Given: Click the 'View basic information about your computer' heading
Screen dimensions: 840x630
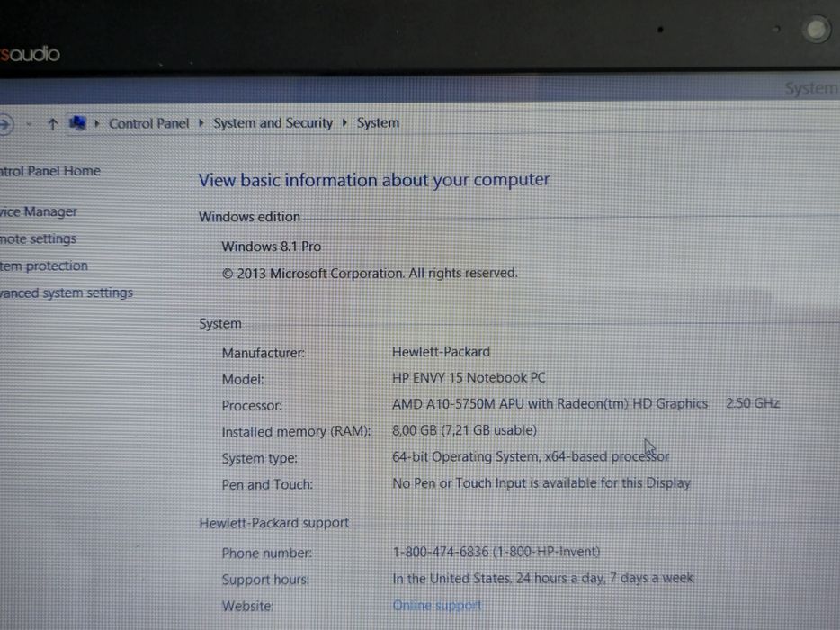Looking at the screenshot, I should (374, 180).
